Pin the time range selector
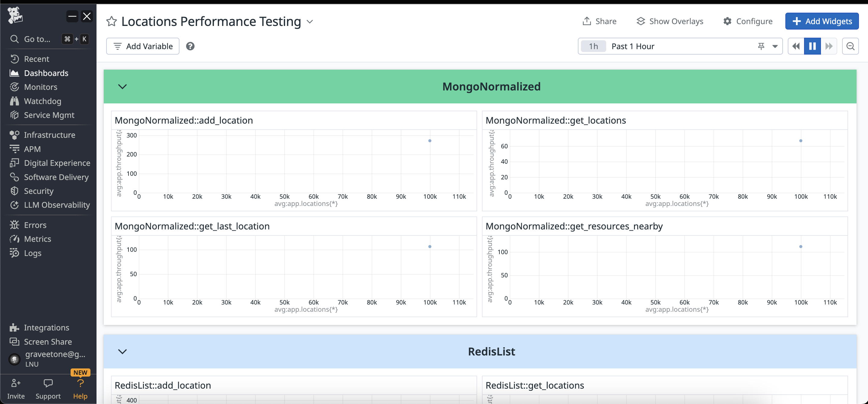The width and height of the screenshot is (868, 404). point(761,46)
